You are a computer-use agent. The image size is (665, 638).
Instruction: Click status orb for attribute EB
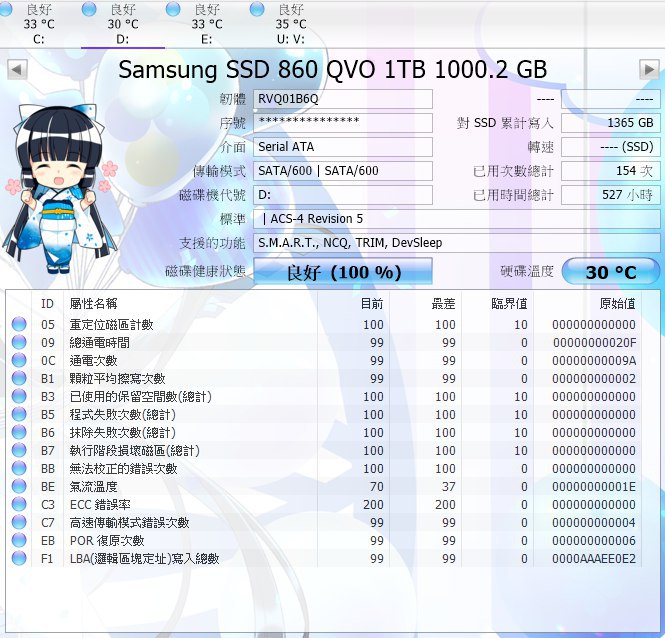click(x=19, y=540)
